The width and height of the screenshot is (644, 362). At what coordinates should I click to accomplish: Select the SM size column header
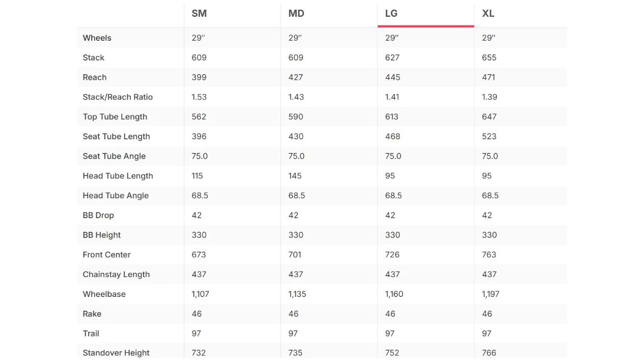click(x=199, y=14)
